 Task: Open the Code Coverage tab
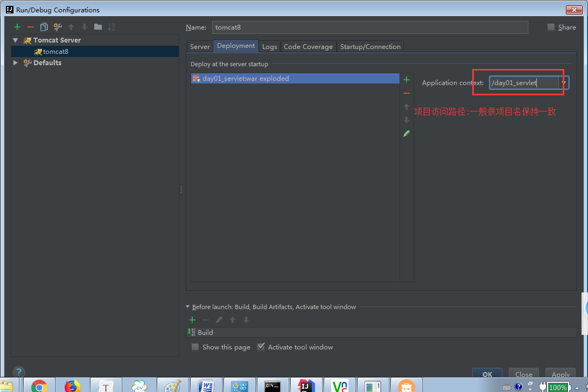308,46
